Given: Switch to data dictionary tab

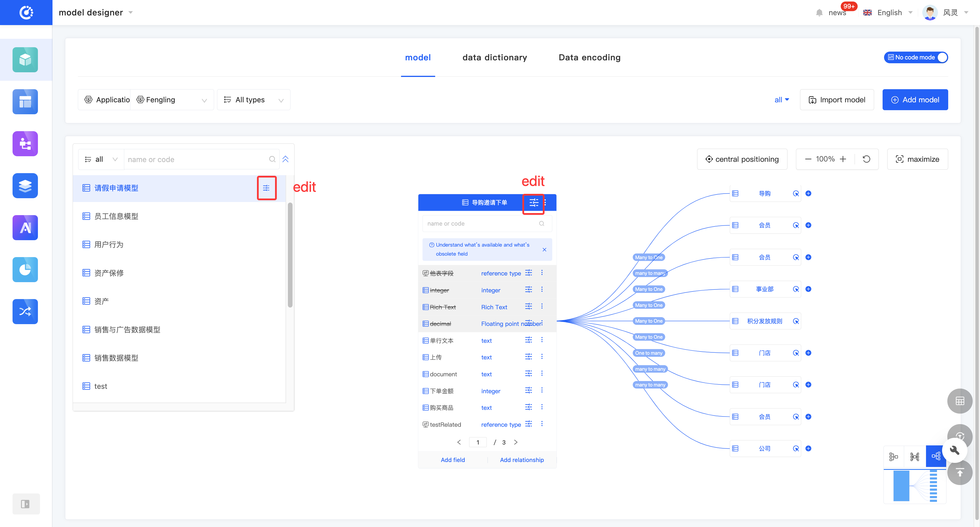Looking at the screenshot, I should (x=494, y=57).
